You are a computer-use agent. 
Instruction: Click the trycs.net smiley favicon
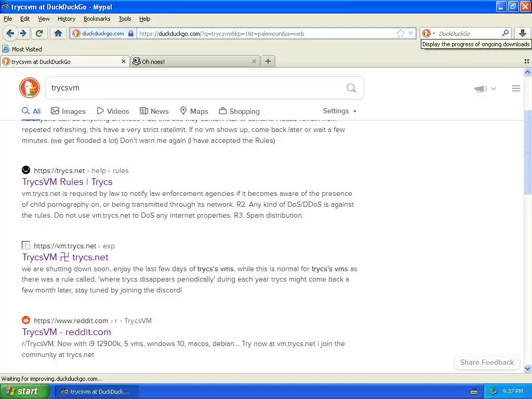(x=26, y=170)
